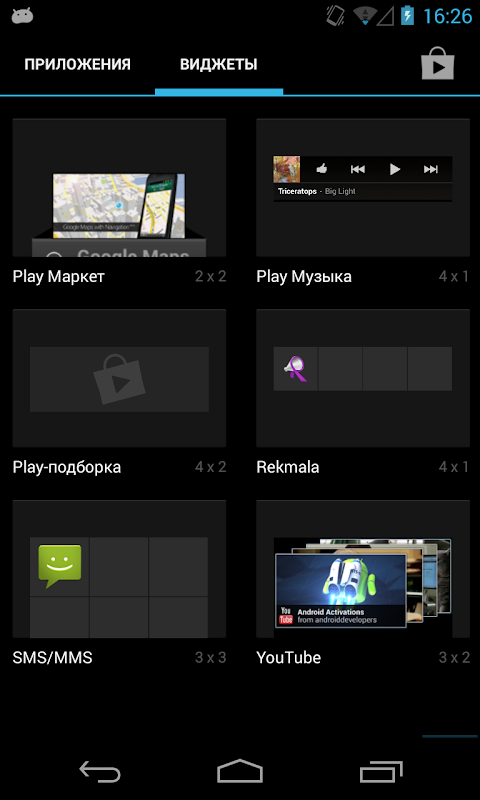Click the Rekmala label

pos(288,467)
